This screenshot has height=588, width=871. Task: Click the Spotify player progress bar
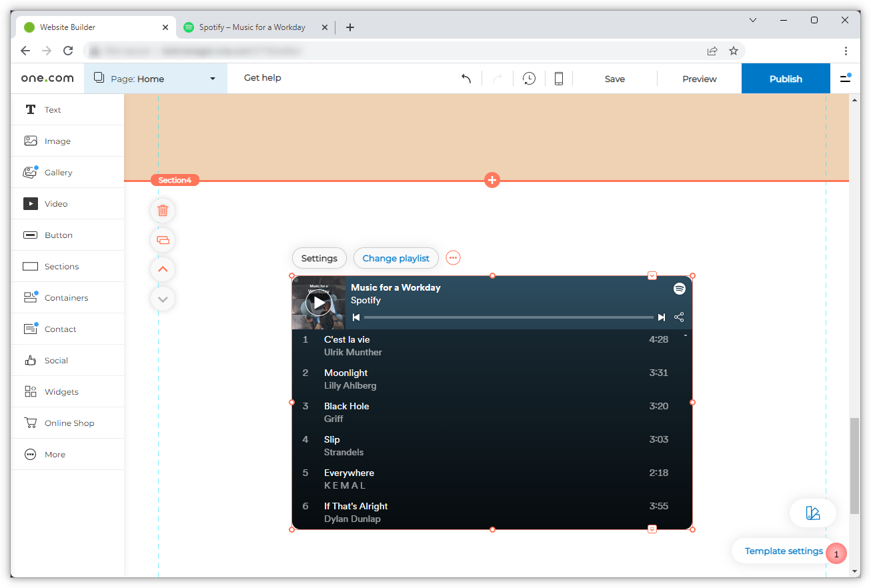pos(508,317)
